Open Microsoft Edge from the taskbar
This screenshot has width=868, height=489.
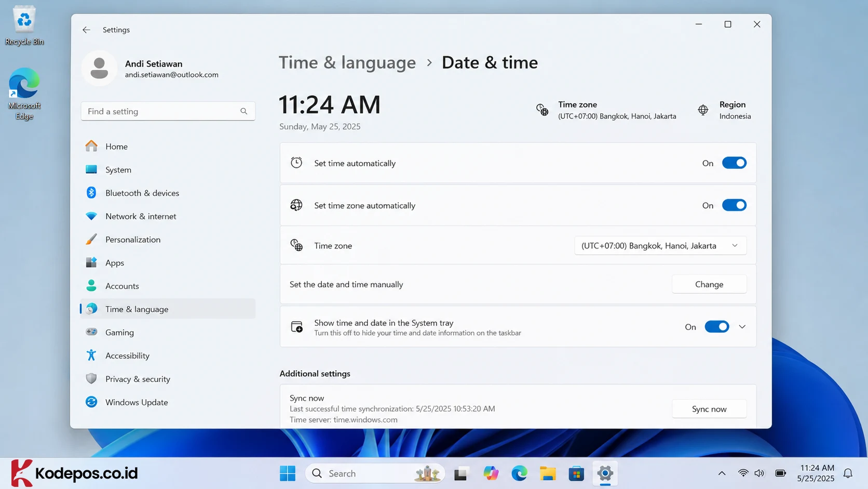point(519,473)
